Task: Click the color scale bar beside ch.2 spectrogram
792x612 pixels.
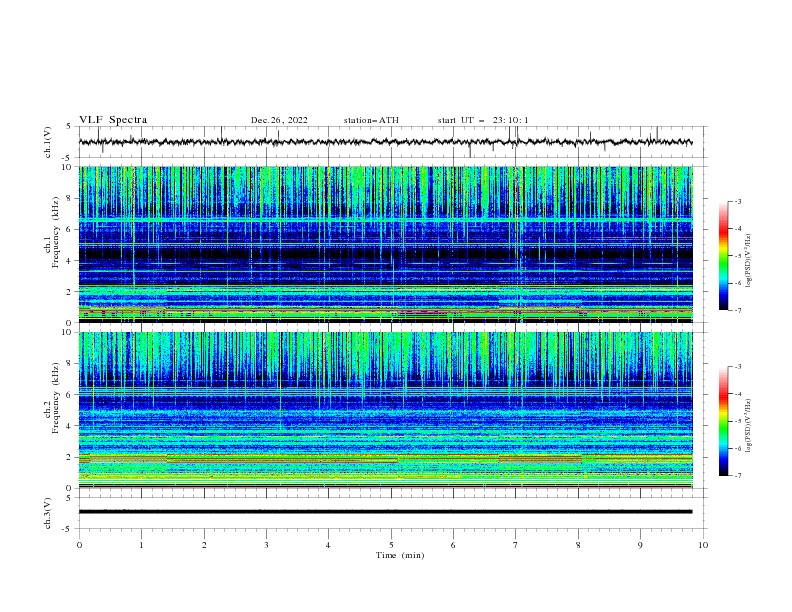Action: pyautogui.click(x=723, y=421)
